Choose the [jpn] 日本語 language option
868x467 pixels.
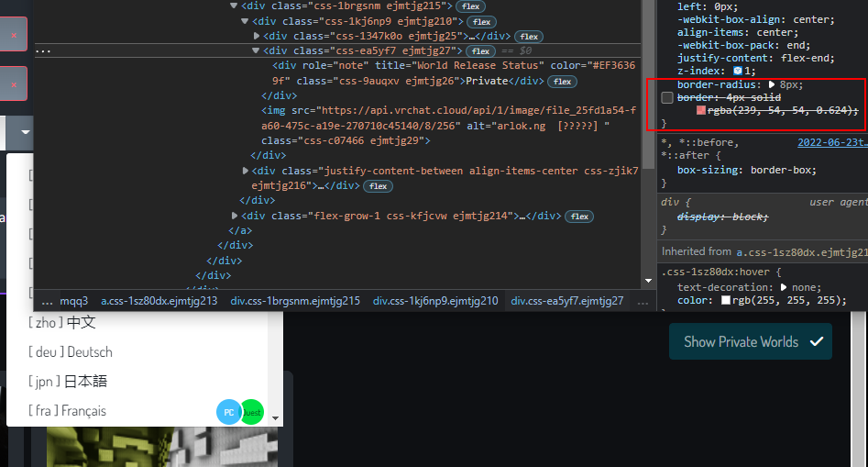pyautogui.click(x=68, y=382)
